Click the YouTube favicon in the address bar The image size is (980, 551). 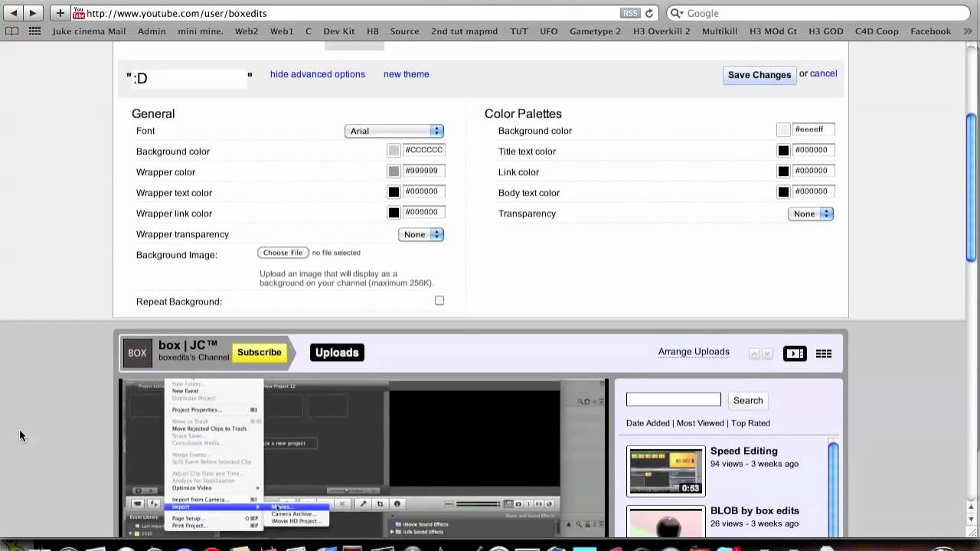coord(78,13)
